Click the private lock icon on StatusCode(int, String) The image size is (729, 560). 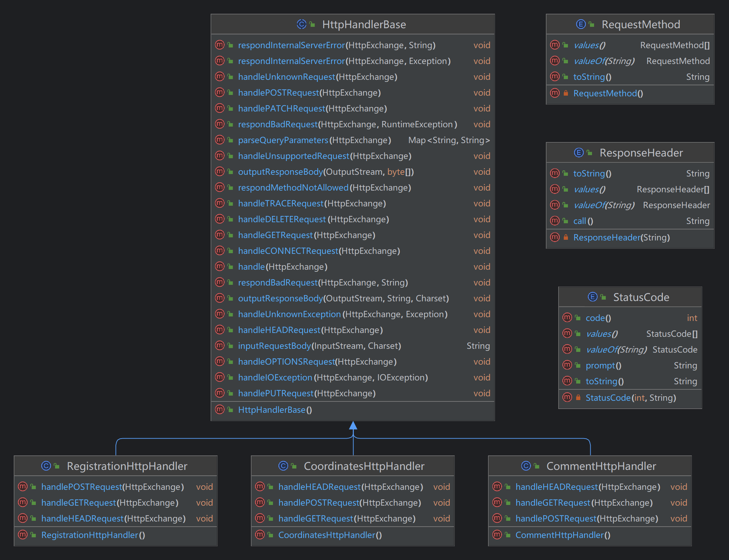[x=578, y=397]
